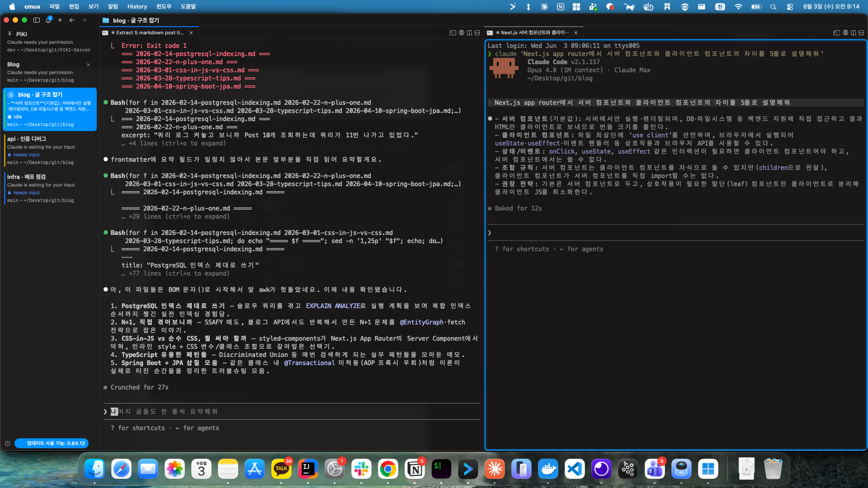
Task: Open Finder from the Dock
Action: click(94, 469)
